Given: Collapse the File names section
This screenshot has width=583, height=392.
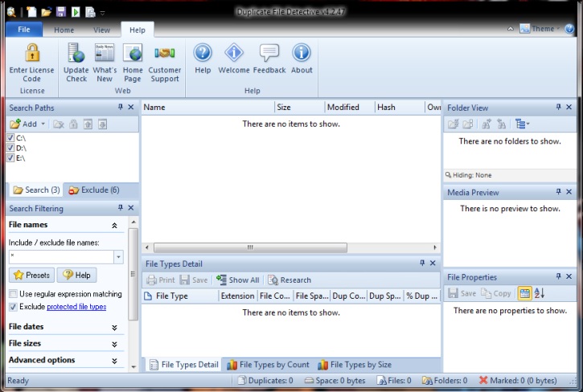Looking at the screenshot, I should (114, 225).
